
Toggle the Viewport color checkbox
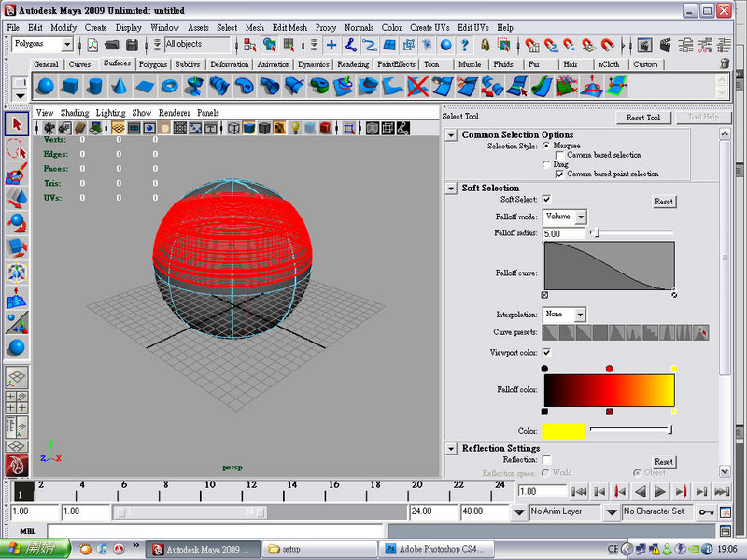coord(546,353)
